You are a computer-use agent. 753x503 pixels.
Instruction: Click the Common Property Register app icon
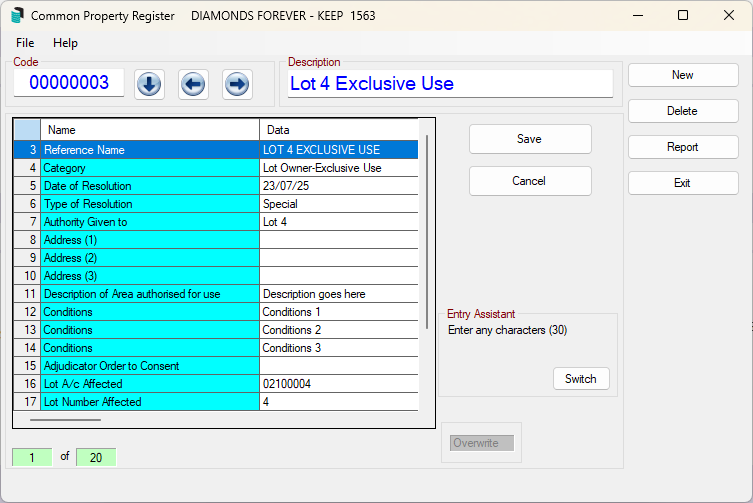(17, 15)
